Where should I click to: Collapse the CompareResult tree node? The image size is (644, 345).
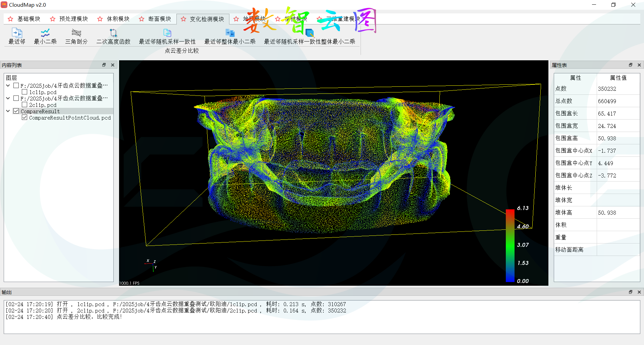click(x=8, y=111)
